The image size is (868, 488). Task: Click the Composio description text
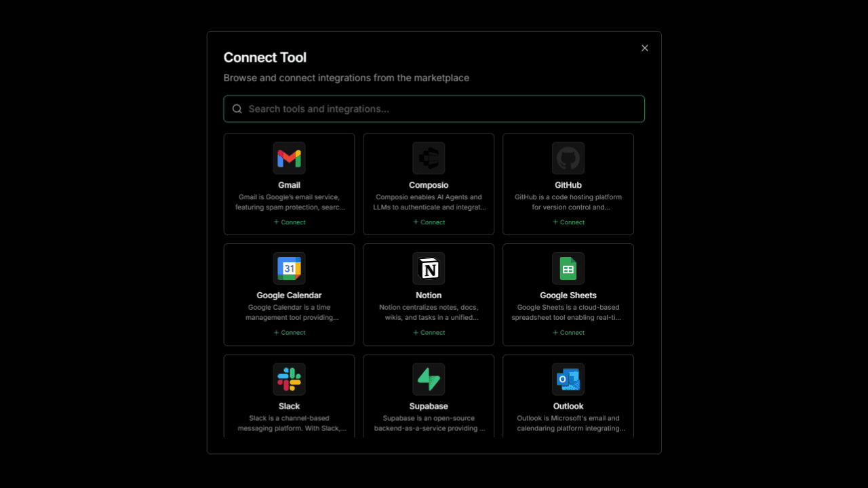pyautogui.click(x=429, y=202)
